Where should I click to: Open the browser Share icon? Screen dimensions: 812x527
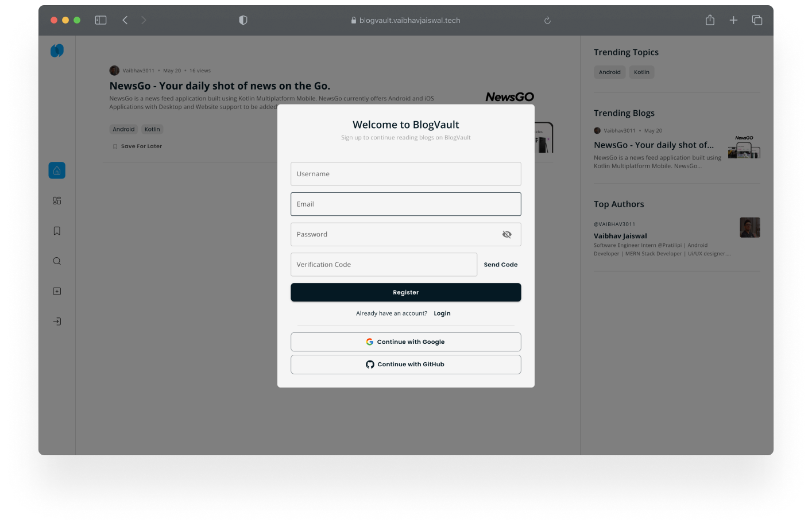pos(710,20)
